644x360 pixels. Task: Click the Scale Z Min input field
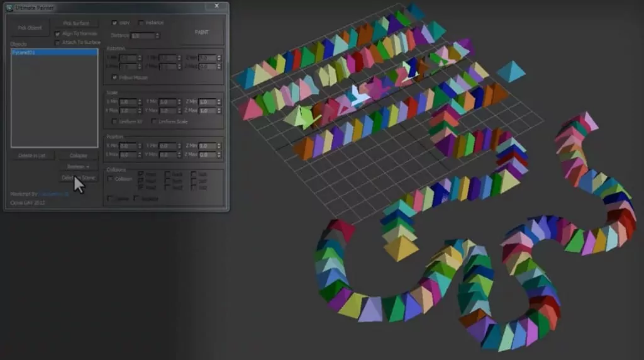(207, 102)
